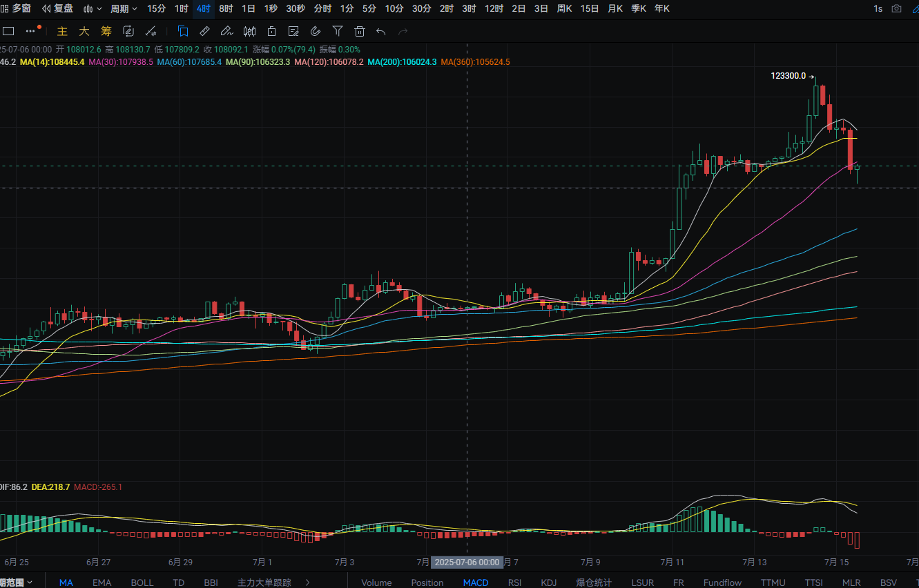Click the undo arrow icon

click(380, 31)
